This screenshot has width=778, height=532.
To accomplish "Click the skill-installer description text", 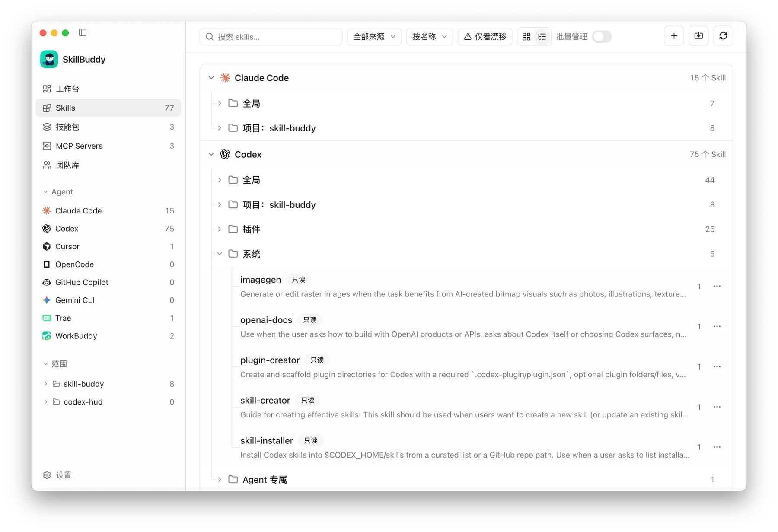I will (465, 455).
